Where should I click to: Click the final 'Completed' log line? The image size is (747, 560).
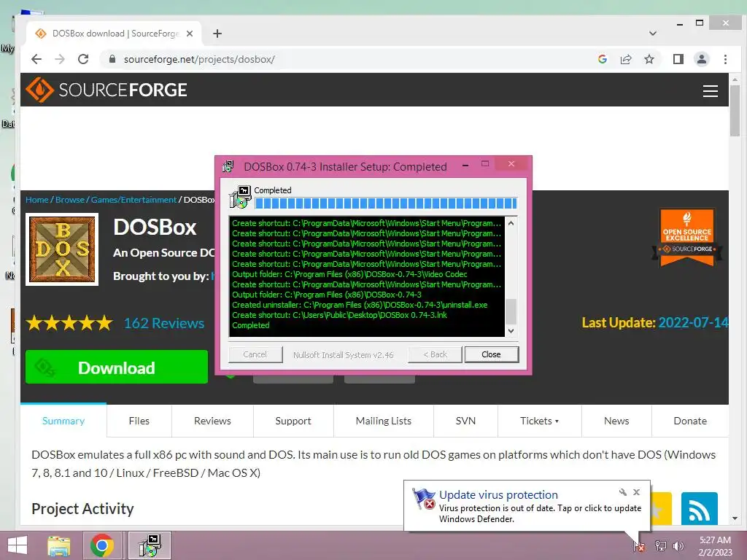tap(251, 325)
